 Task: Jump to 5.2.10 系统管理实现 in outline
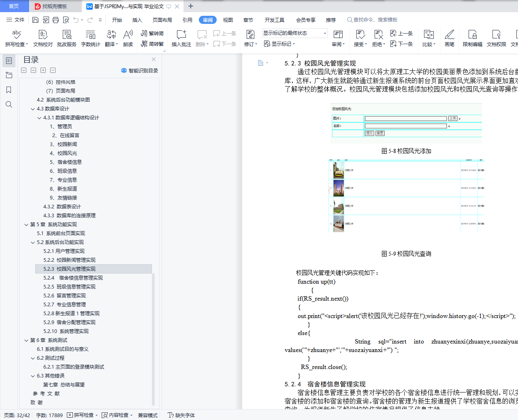coord(66,331)
